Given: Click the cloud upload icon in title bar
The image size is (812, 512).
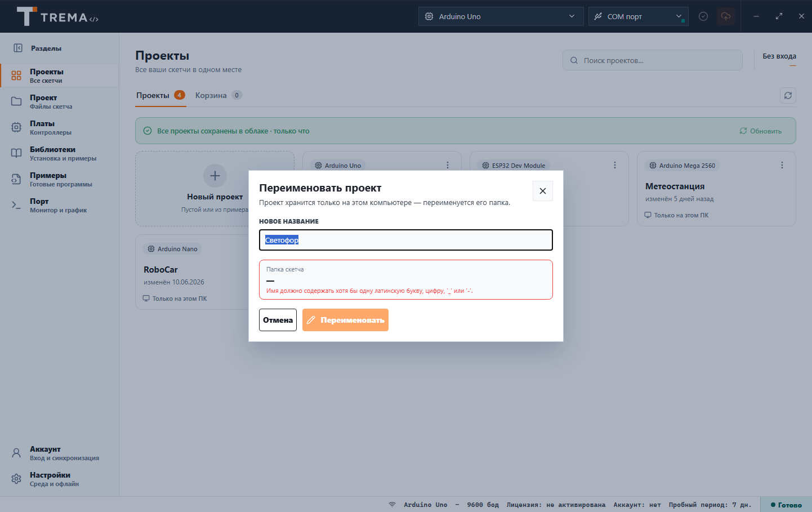Looking at the screenshot, I should coord(726,16).
